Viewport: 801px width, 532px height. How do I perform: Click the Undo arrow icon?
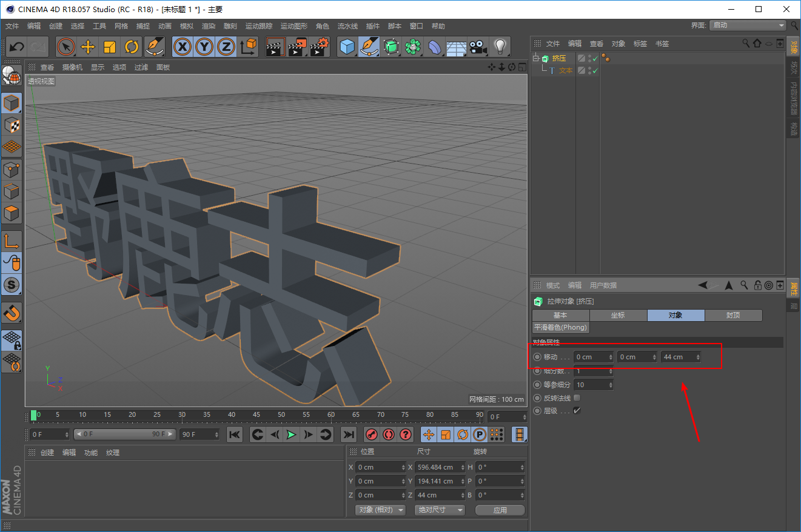[x=17, y=47]
